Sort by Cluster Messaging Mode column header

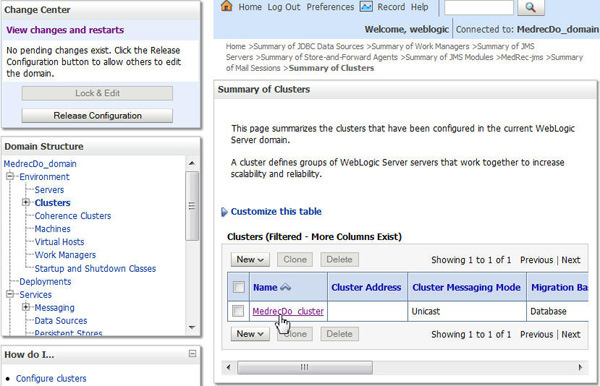point(466,287)
